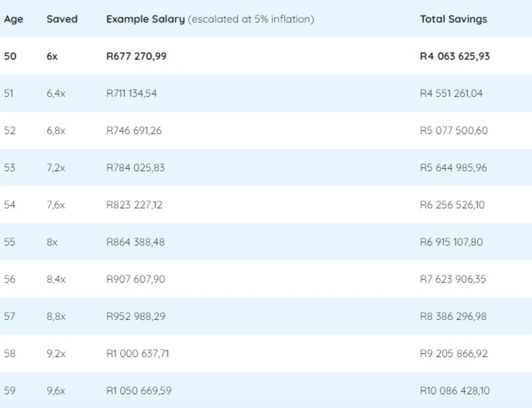
Task: Click the Saved column header
Action: click(x=62, y=19)
